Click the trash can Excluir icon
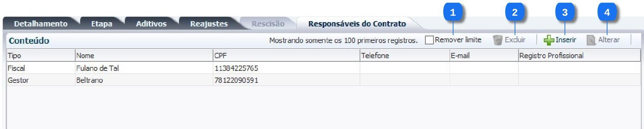This screenshot has height=129, width=644. [498, 40]
